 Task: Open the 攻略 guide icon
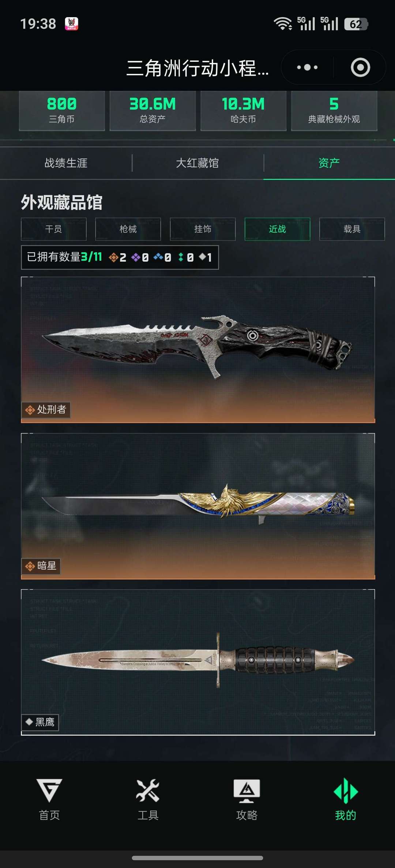(247, 791)
